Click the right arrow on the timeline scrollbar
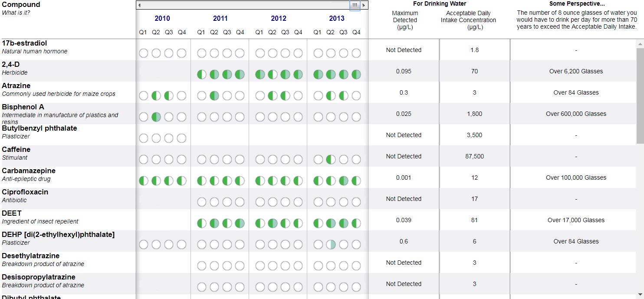Screen dimensions: 644x299 [365, 5]
